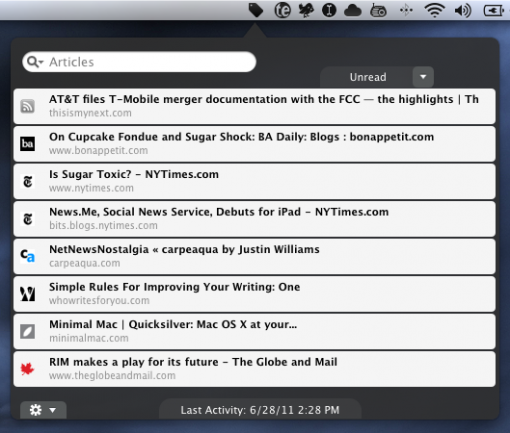The height and width of the screenshot is (433, 510).
Task: Open the Is Sugar Toxic? article
Action: [x=254, y=181]
